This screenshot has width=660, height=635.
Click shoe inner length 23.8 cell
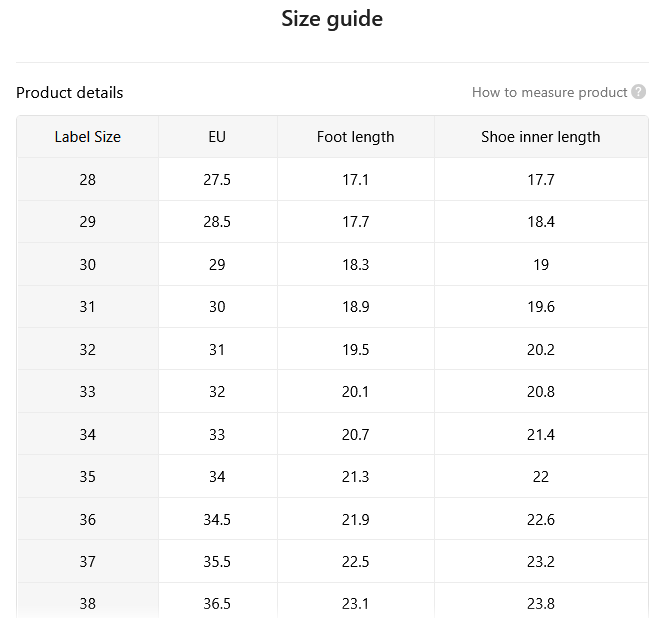click(541, 603)
